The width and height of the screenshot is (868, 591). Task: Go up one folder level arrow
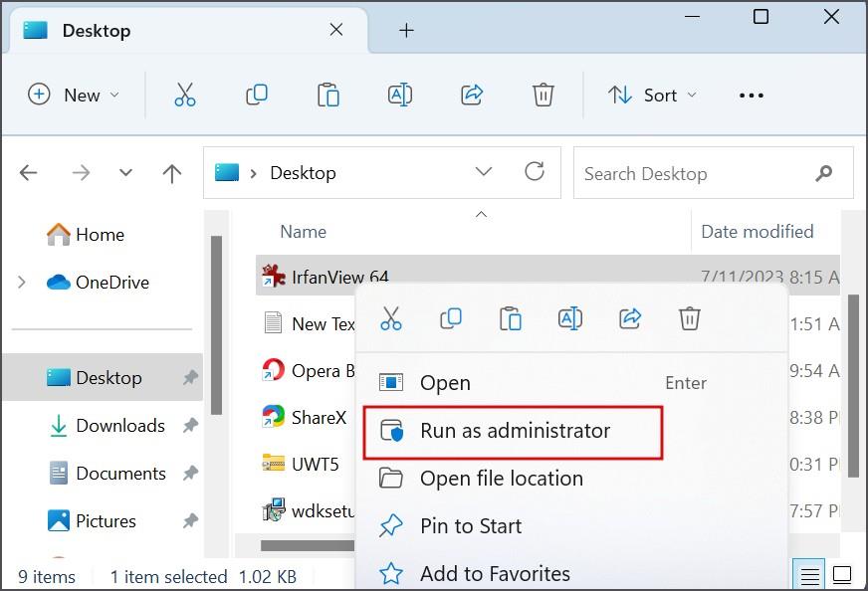[x=172, y=173]
